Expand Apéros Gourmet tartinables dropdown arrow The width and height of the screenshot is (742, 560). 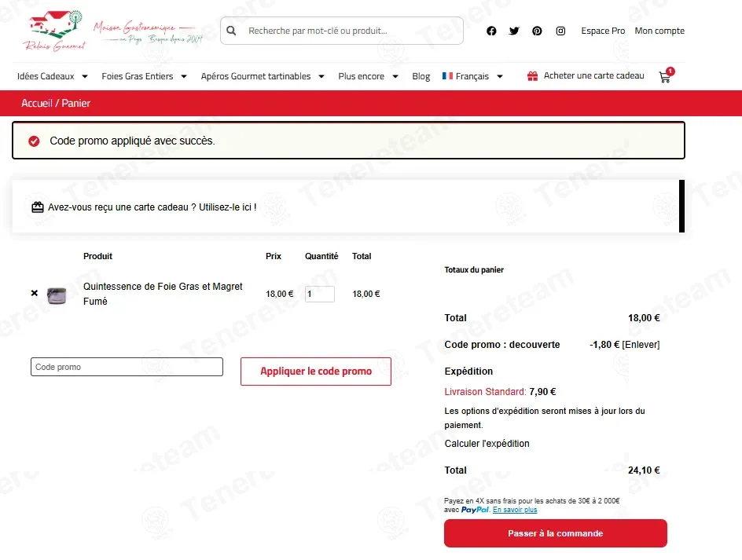point(321,76)
